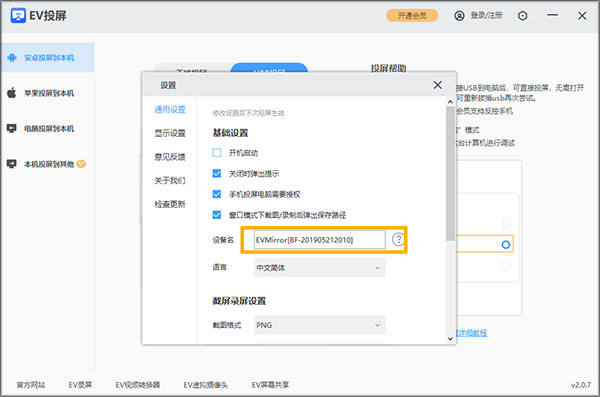Click scrollbar down arrow in settings dialog
The width and height of the screenshot is (600, 397).
point(450,338)
